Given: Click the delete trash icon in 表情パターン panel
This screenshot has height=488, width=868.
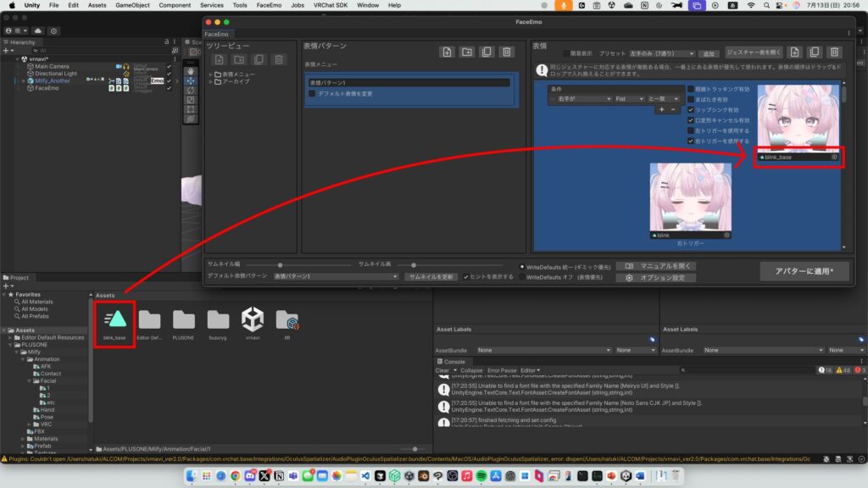Looking at the screenshot, I should (x=506, y=53).
